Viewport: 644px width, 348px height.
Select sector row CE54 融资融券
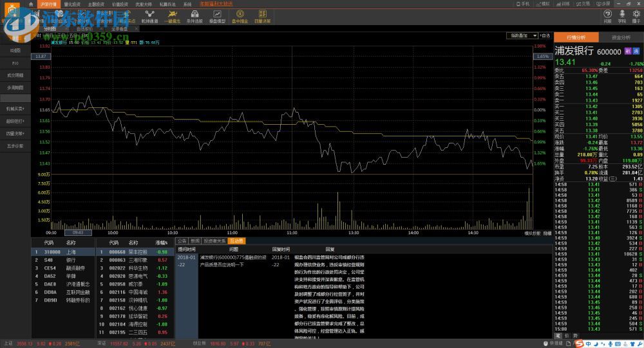pos(63,268)
